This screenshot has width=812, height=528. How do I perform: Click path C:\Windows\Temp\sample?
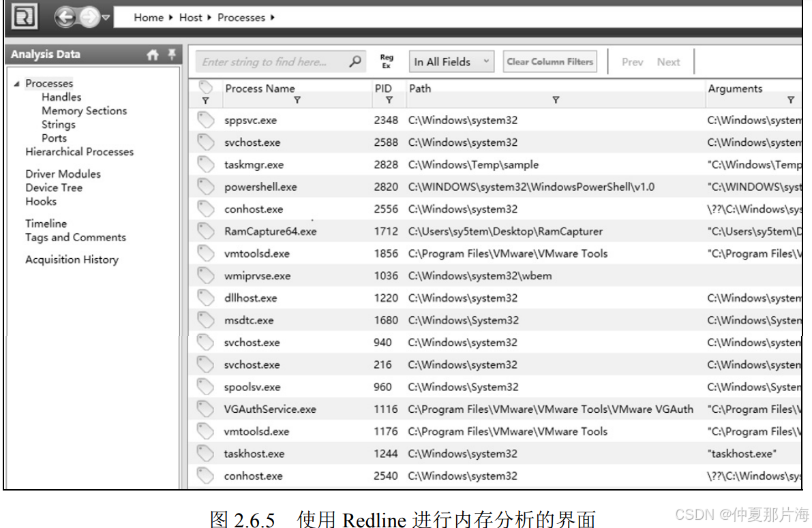(x=473, y=165)
